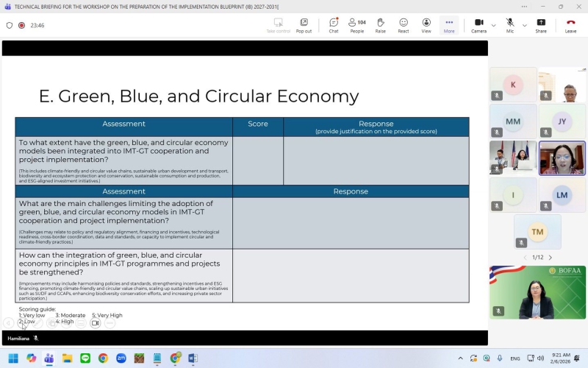Leave the meeting
The height and width of the screenshot is (368, 588).
click(570, 26)
